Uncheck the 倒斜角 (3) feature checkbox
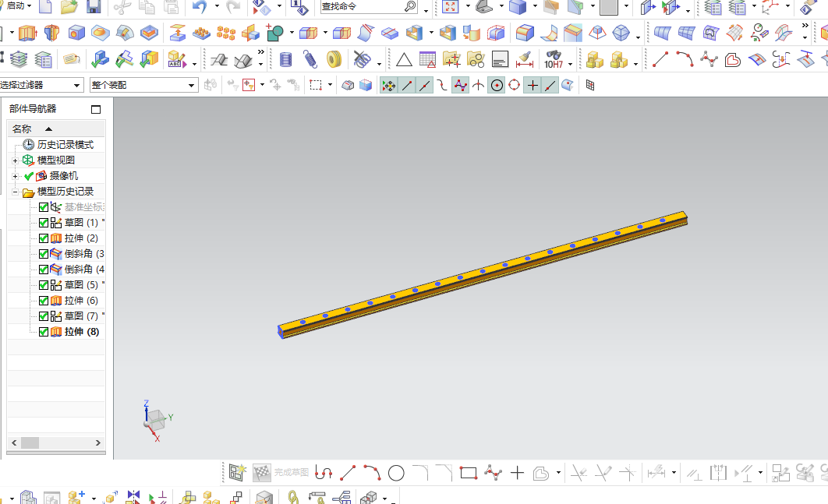This screenshot has width=828, height=504. (x=44, y=254)
